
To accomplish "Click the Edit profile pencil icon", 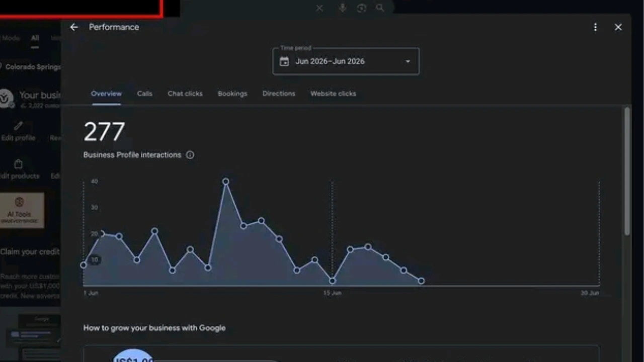I will tap(18, 126).
